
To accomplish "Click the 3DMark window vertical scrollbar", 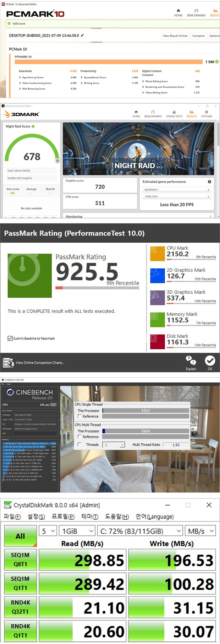I will point(218,134).
